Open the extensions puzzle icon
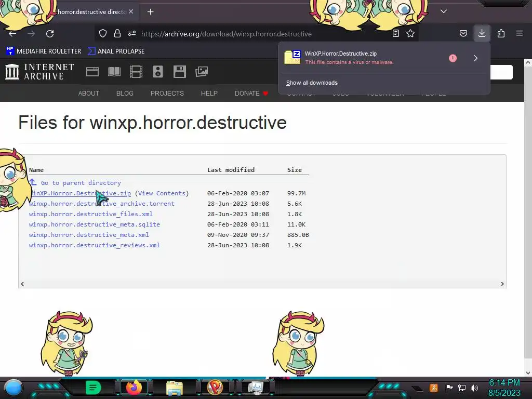 coord(501,33)
